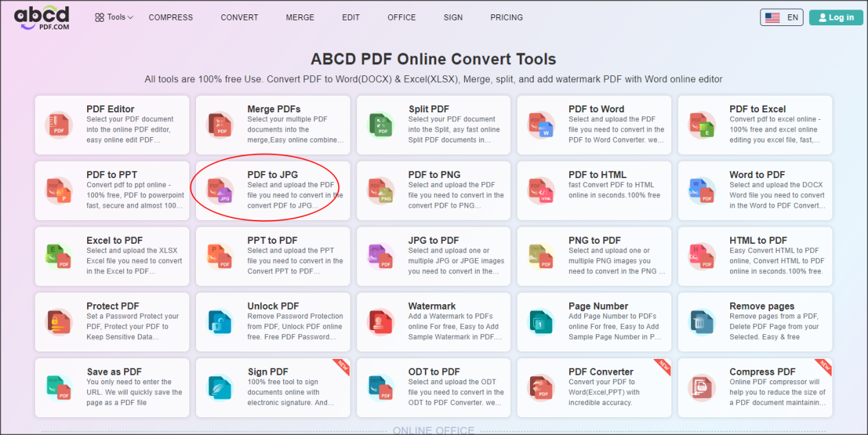Click the Log in button

point(836,18)
